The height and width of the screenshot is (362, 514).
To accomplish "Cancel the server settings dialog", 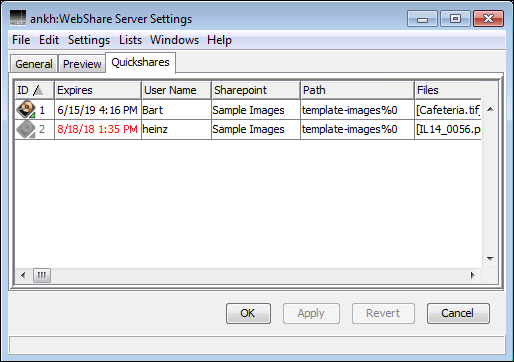I will [x=458, y=313].
